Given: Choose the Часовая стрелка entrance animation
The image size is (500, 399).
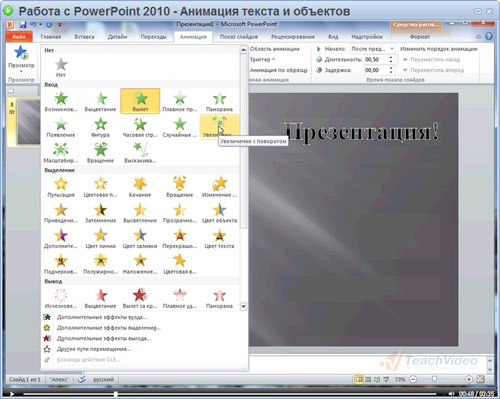Looking at the screenshot, I should coord(140,127).
